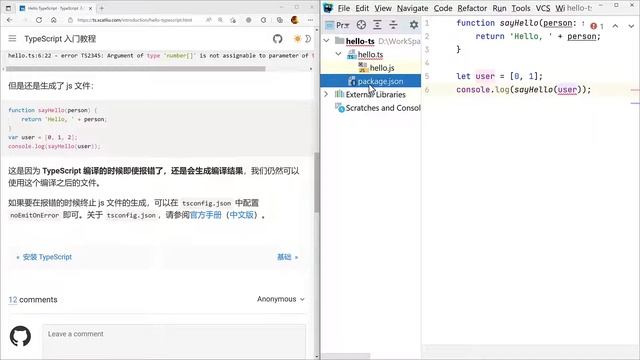Open the browser collections icon
This screenshot has width=640, height=360.
280,20
